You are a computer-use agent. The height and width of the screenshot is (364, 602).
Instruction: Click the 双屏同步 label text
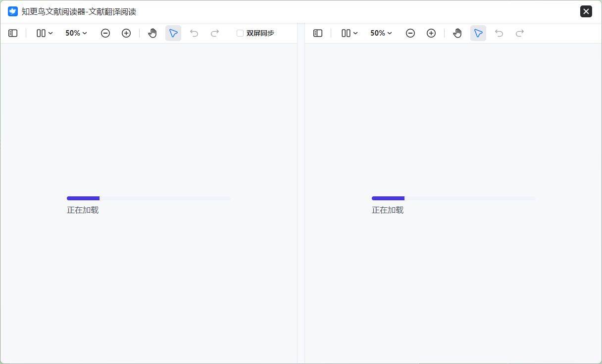coord(260,33)
